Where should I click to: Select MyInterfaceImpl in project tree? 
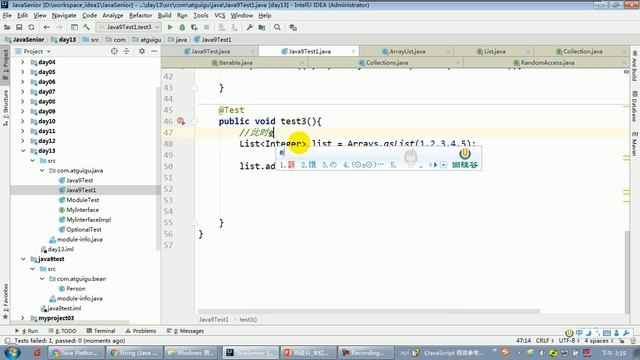pyautogui.click(x=89, y=220)
